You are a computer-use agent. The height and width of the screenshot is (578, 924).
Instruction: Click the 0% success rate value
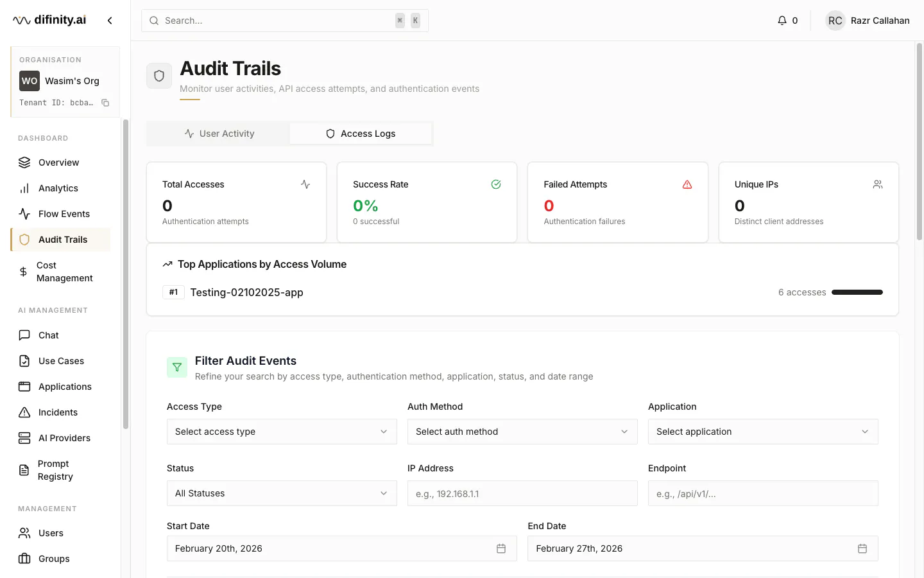[x=366, y=206]
